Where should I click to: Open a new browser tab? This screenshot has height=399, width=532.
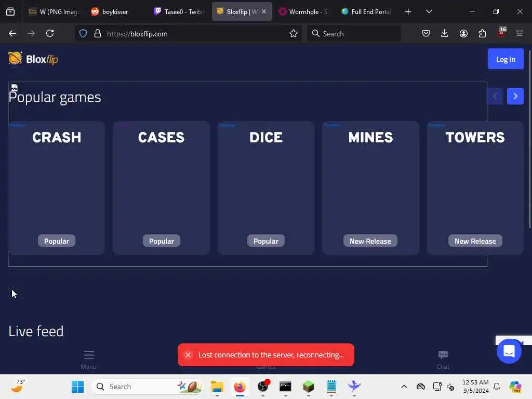(408, 11)
